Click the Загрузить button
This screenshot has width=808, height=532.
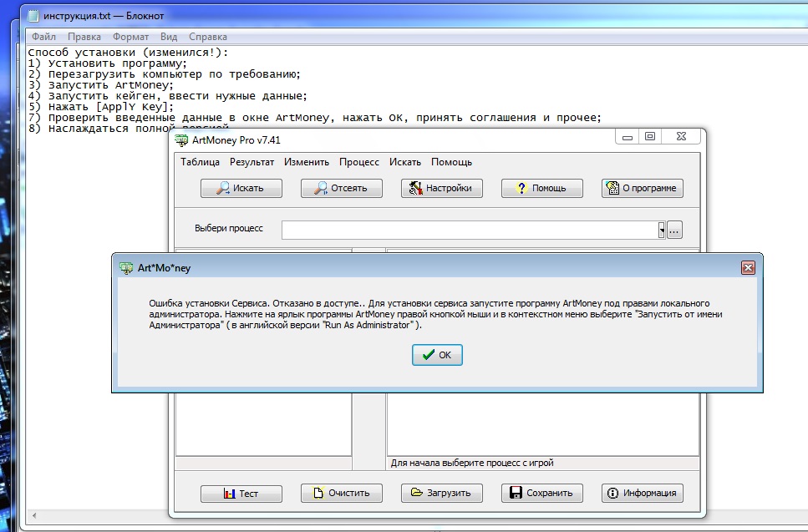pyautogui.click(x=442, y=494)
